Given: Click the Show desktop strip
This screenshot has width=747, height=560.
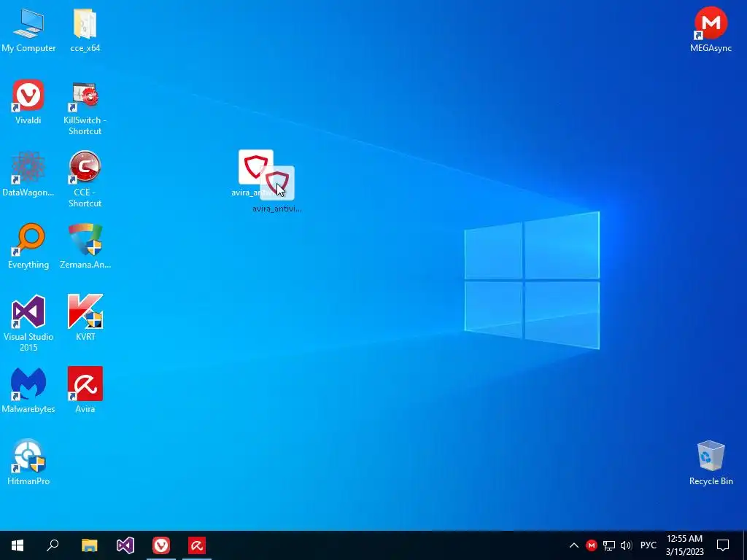Looking at the screenshot, I should [745, 545].
